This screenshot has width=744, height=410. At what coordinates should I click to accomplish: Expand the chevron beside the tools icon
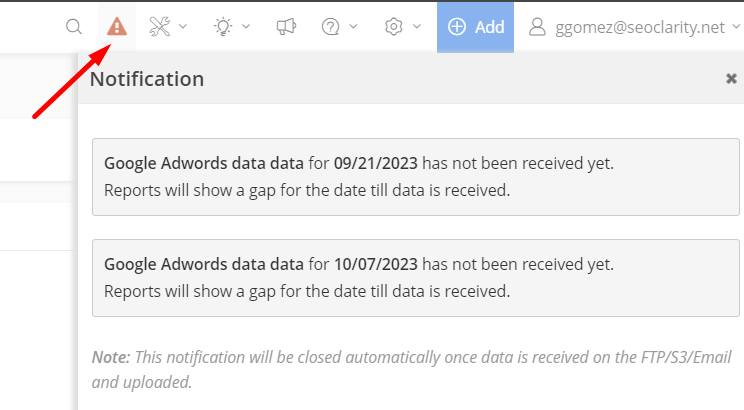pyautogui.click(x=183, y=27)
